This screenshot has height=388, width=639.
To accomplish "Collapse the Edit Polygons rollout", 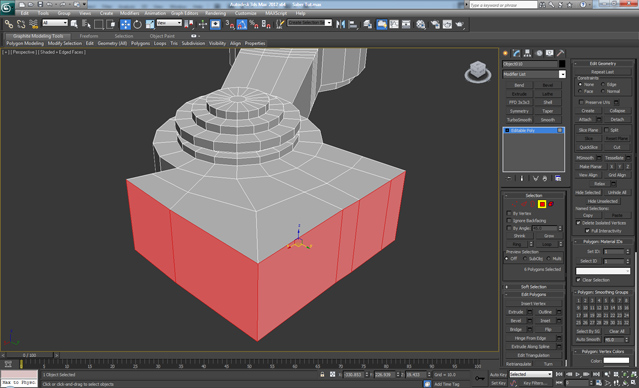I will [x=534, y=295].
